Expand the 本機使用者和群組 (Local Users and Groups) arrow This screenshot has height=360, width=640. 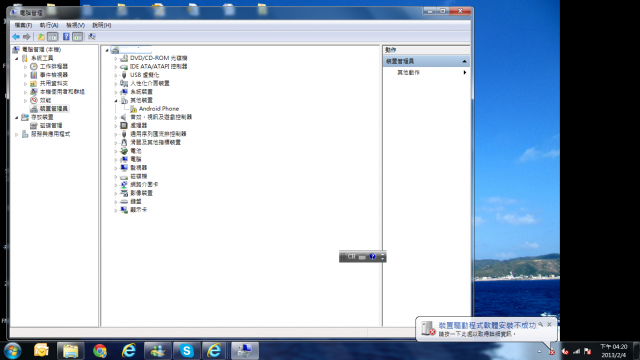point(25,92)
